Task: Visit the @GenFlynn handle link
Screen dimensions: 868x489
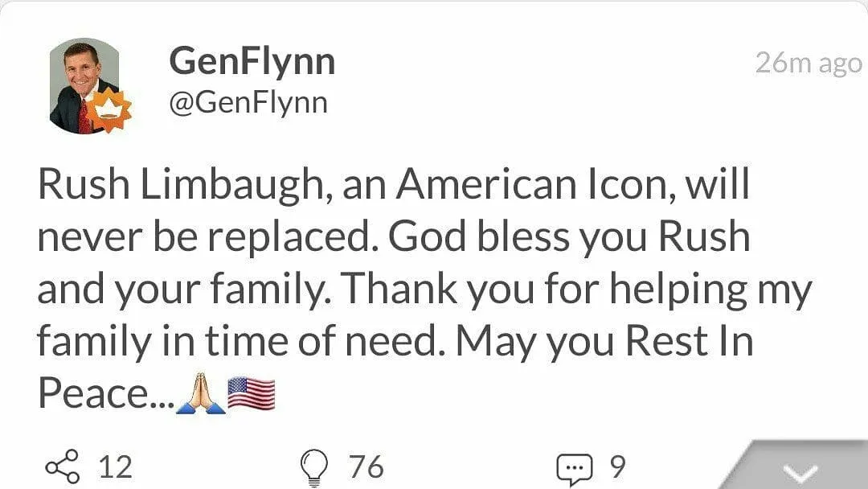Action: click(x=248, y=102)
